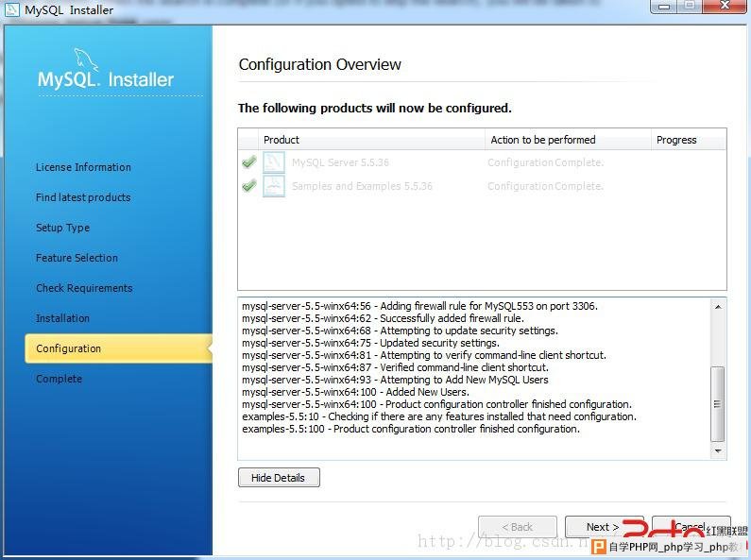Open Check Requirements step

(84, 288)
